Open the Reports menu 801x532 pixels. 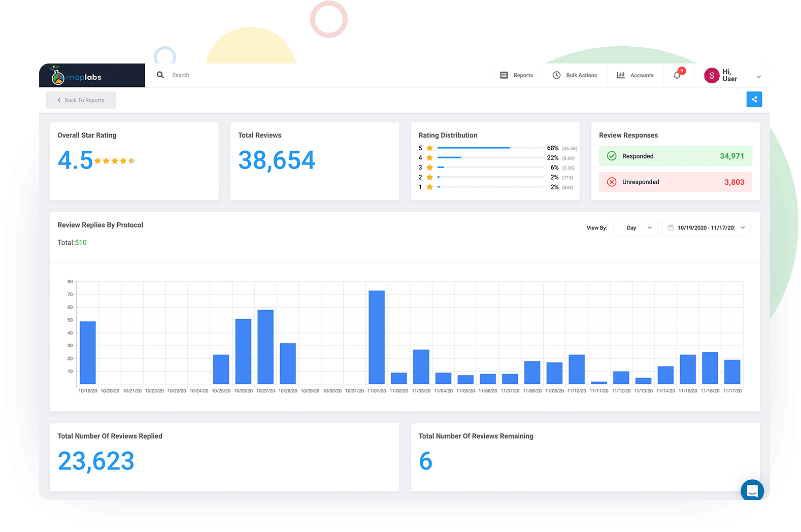[x=517, y=75]
